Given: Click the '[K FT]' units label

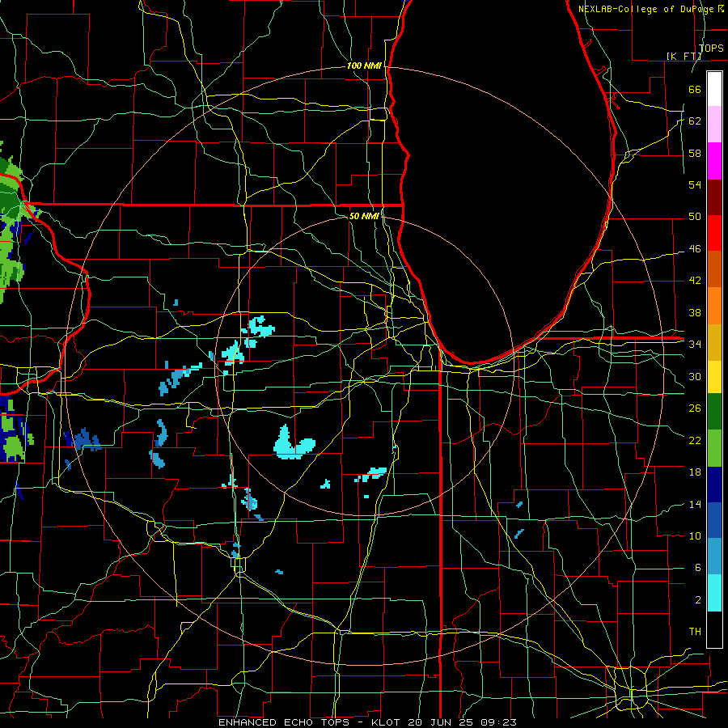Looking at the screenshot, I should pyautogui.click(x=684, y=57).
